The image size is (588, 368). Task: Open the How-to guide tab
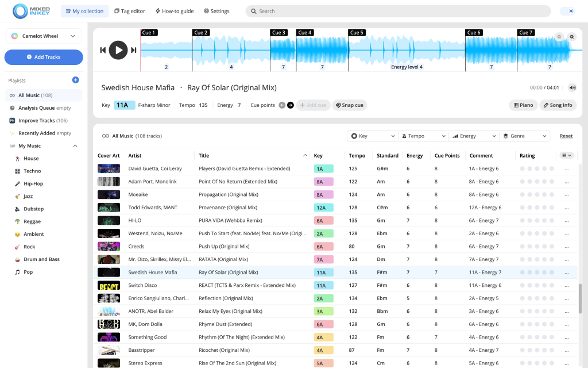pos(174,11)
